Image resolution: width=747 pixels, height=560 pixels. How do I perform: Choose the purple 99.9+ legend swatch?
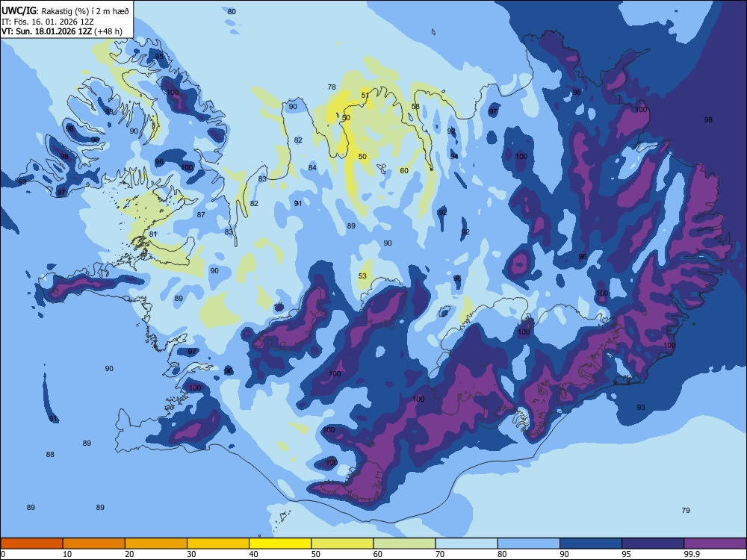pos(715,544)
